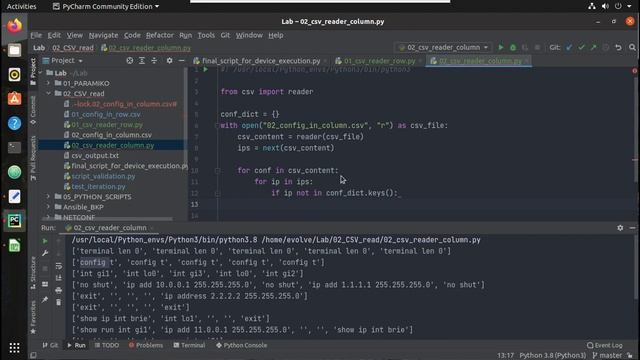Minimize the Run panel
Image resolution: width=640 pixels, height=360 pixels.
(x=632, y=228)
